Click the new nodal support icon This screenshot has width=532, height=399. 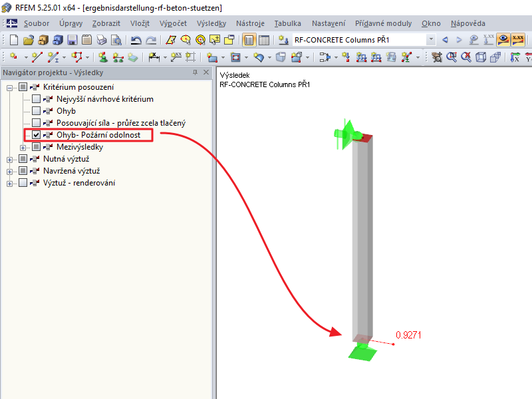103,57
